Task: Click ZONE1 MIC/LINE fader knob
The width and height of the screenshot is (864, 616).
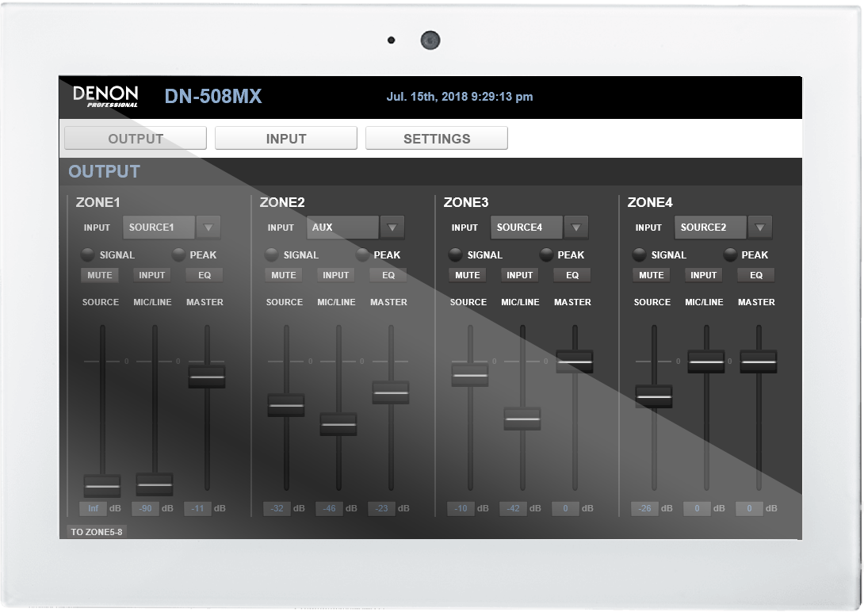Action: click(x=155, y=485)
